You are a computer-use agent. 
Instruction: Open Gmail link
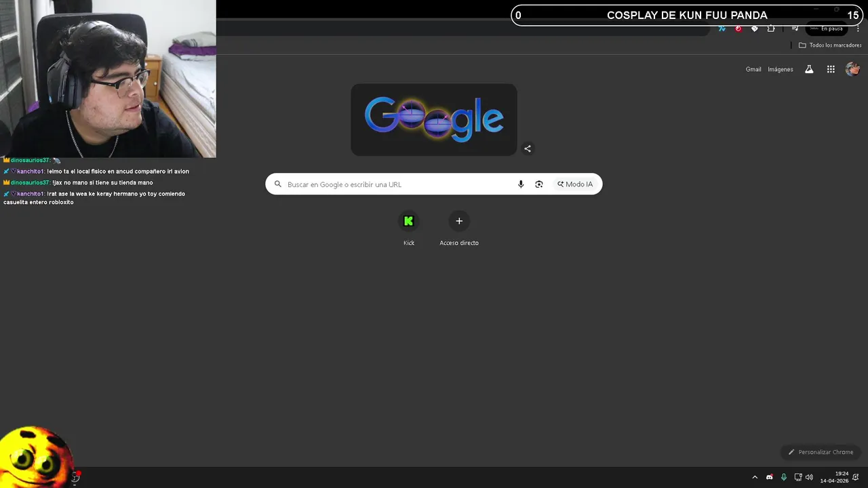pyautogui.click(x=753, y=69)
